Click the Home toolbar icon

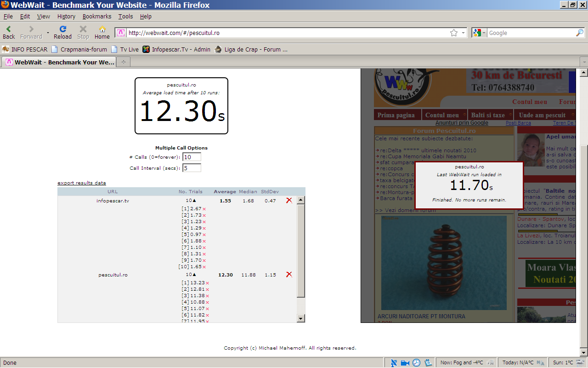click(x=102, y=29)
